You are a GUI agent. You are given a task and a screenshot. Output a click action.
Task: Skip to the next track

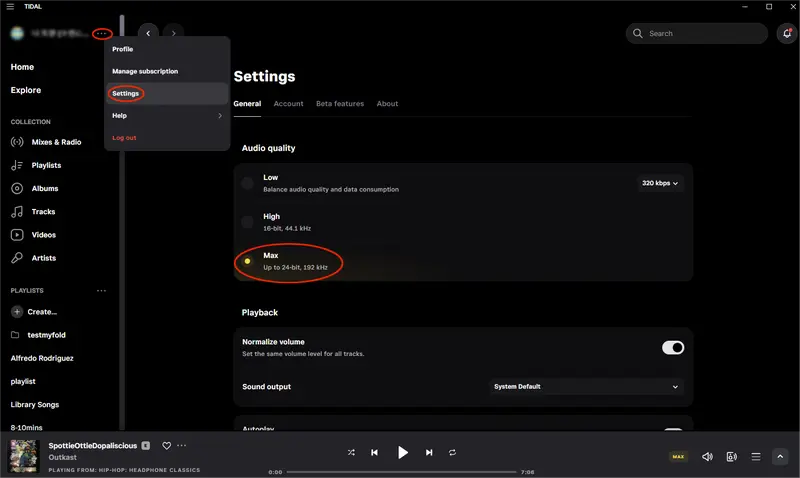429,452
